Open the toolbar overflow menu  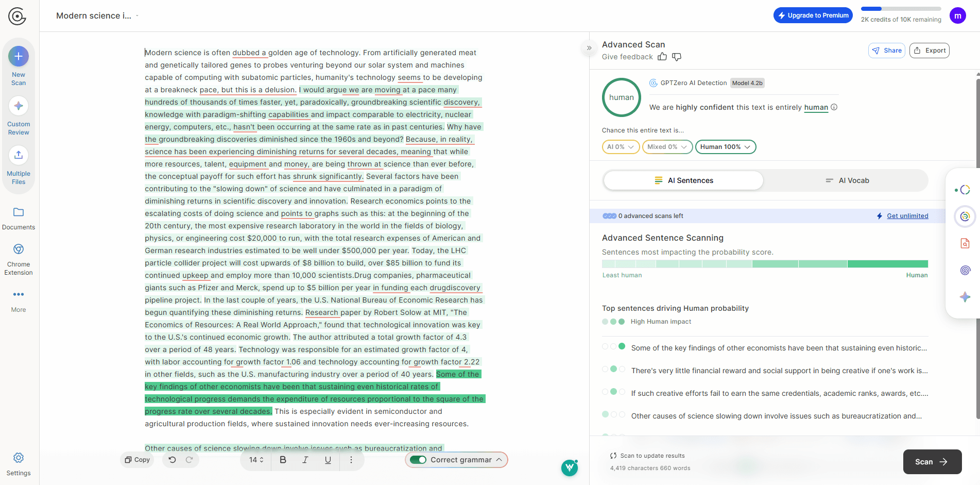351,460
